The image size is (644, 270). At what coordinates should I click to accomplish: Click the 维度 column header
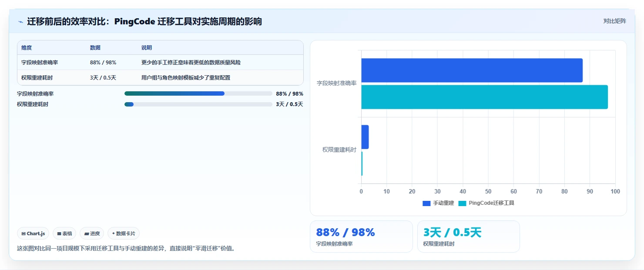27,48
